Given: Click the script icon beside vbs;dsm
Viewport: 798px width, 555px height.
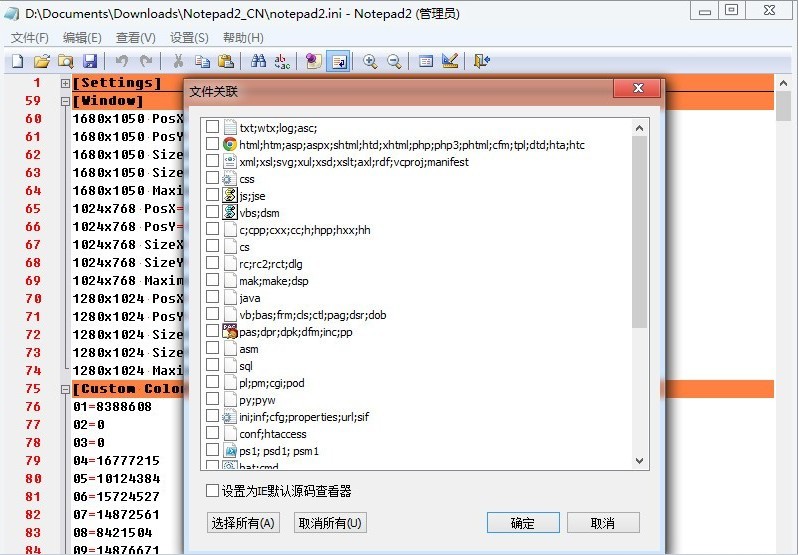Looking at the screenshot, I should pos(230,212).
